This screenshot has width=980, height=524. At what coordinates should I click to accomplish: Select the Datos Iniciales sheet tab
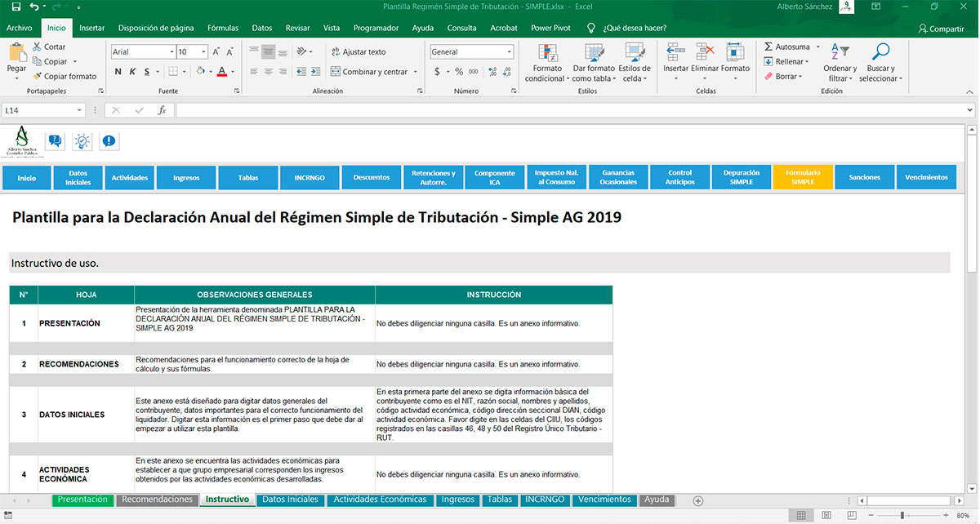click(x=290, y=500)
